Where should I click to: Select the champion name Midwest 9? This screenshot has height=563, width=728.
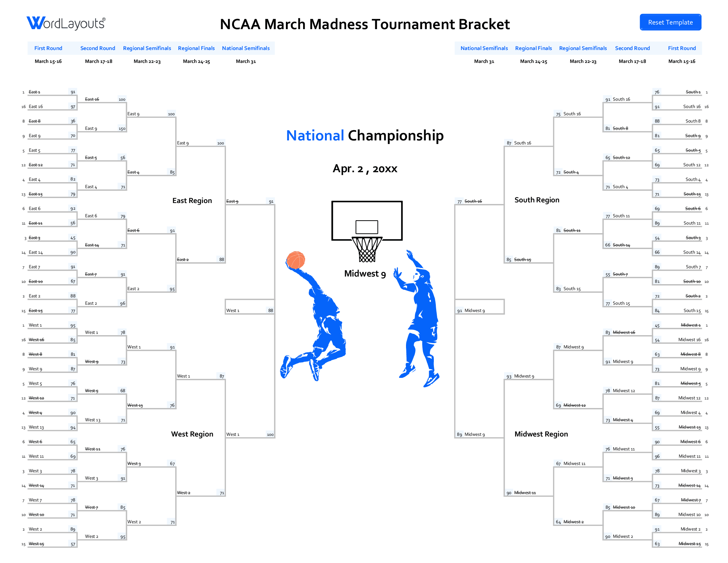click(x=365, y=274)
